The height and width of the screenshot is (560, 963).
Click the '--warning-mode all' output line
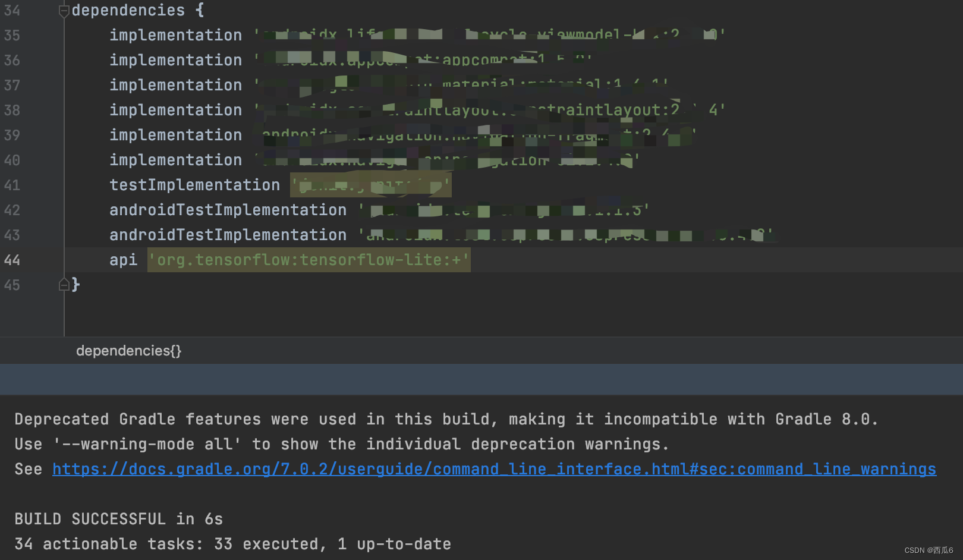tap(342, 444)
